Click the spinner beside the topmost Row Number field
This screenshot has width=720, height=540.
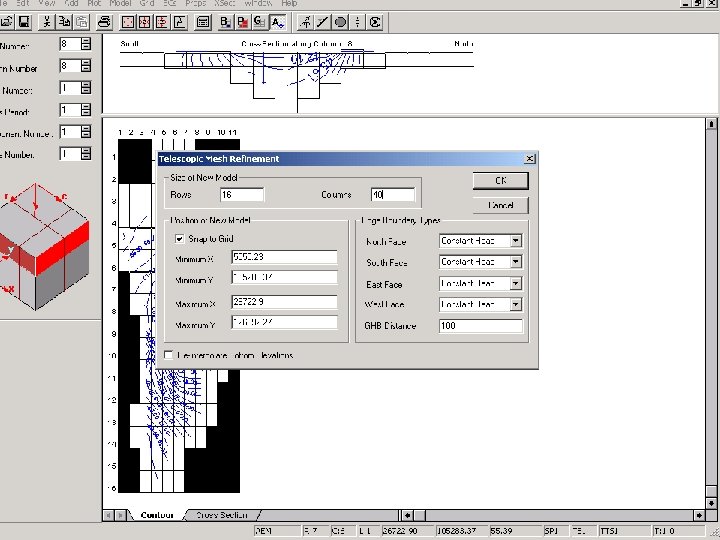[86, 44]
